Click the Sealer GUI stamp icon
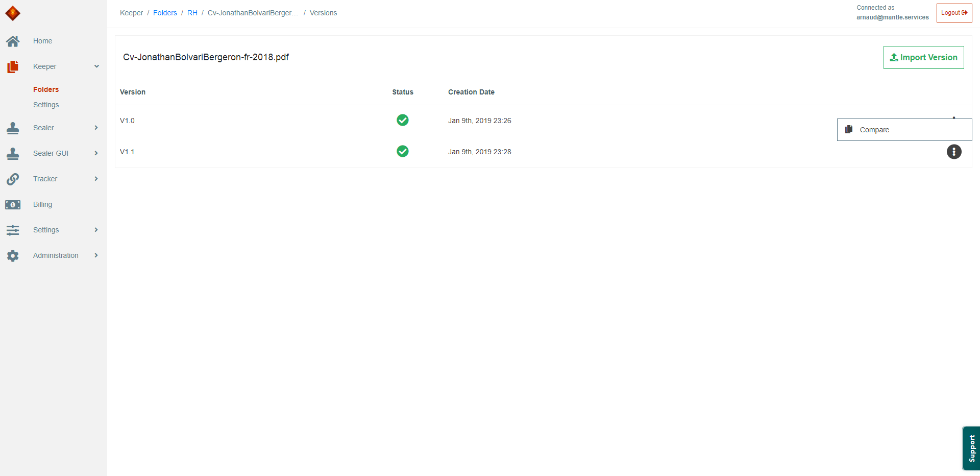The image size is (980, 476). click(x=13, y=153)
